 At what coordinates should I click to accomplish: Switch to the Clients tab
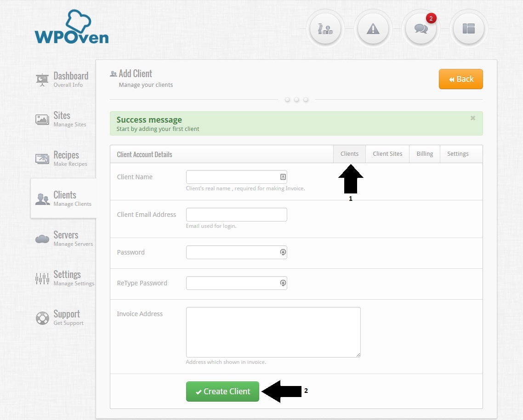(x=349, y=153)
